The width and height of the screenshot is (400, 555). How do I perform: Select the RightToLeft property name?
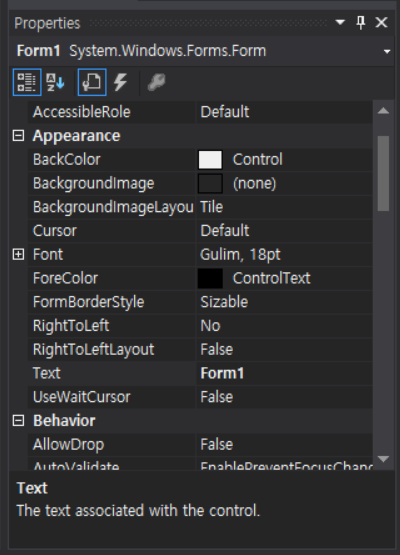tap(71, 326)
